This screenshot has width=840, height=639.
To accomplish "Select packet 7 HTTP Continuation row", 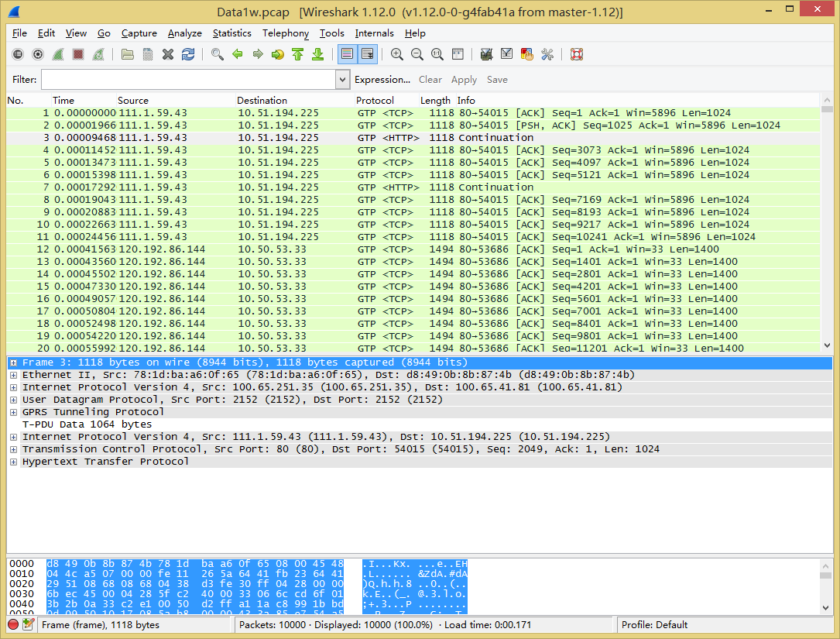I will coord(413,187).
